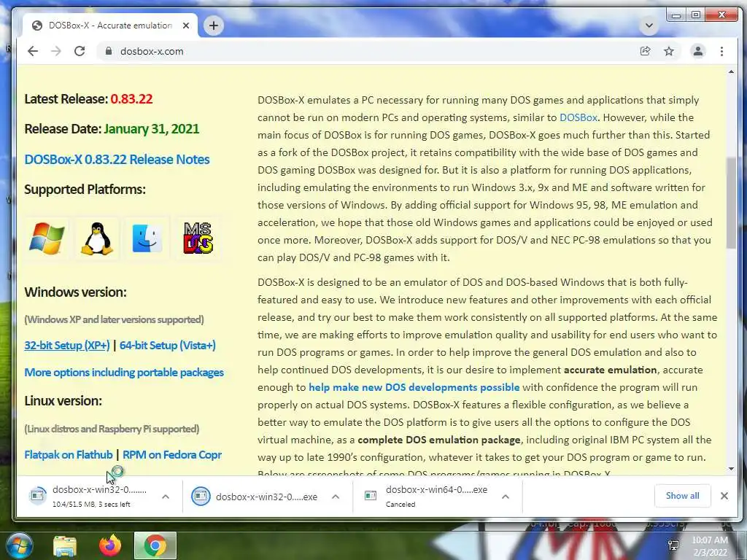Open Windows Explorer from taskbar
Screen dimensions: 747x560
click(x=65, y=546)
